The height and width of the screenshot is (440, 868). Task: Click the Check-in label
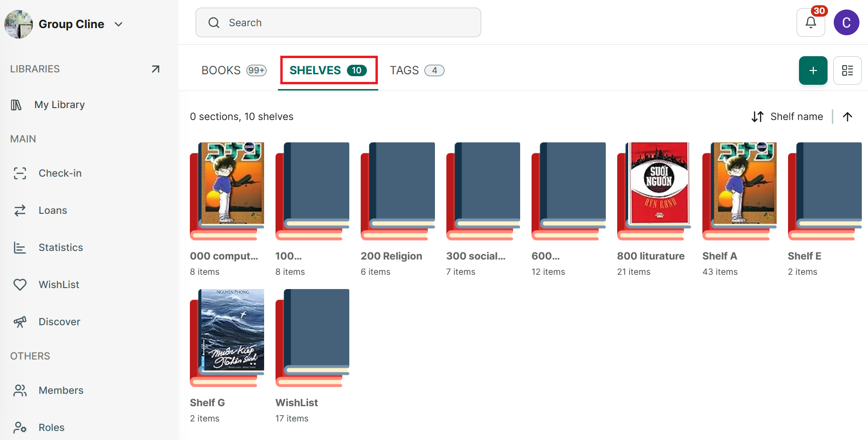tap(60, 173)
